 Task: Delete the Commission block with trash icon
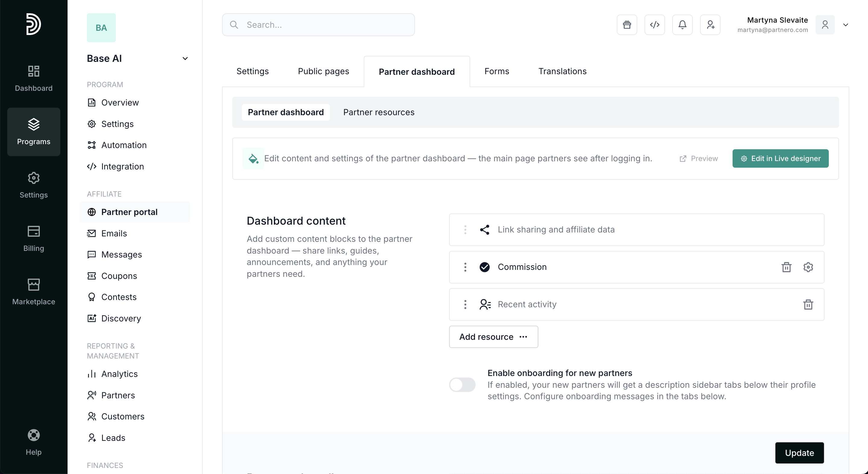pyautogui.click(x=786, y=267)
